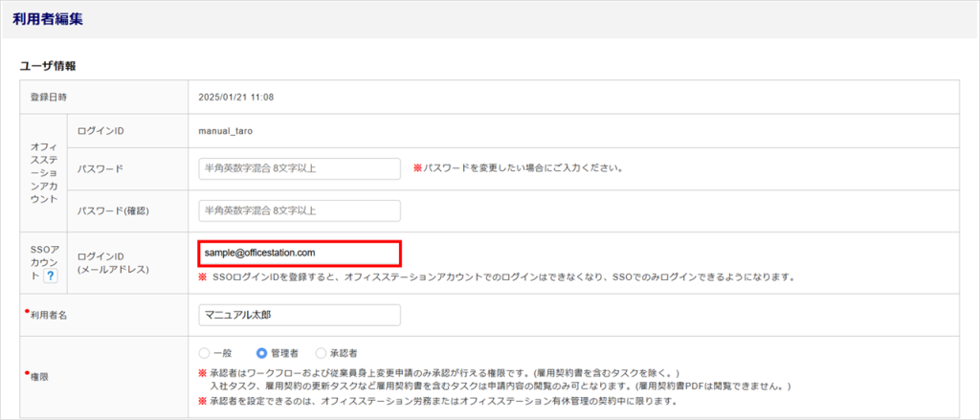Click the registration date value 2025/01/21 11:08
Viewport: 980px width, 420px height.
coord(235,97)
